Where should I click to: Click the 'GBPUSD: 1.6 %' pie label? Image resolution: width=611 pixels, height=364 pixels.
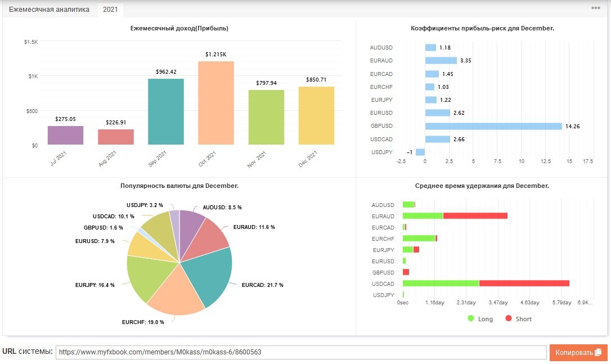coord(103,228)
